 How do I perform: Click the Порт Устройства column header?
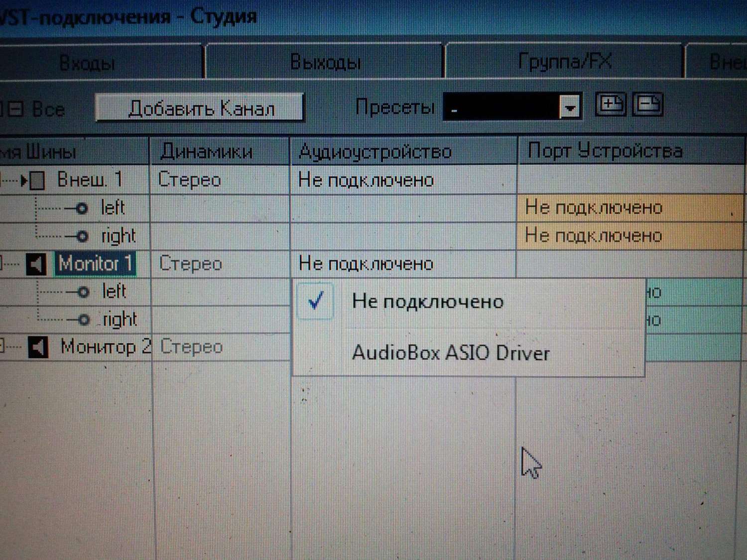[x=631, y=150]
